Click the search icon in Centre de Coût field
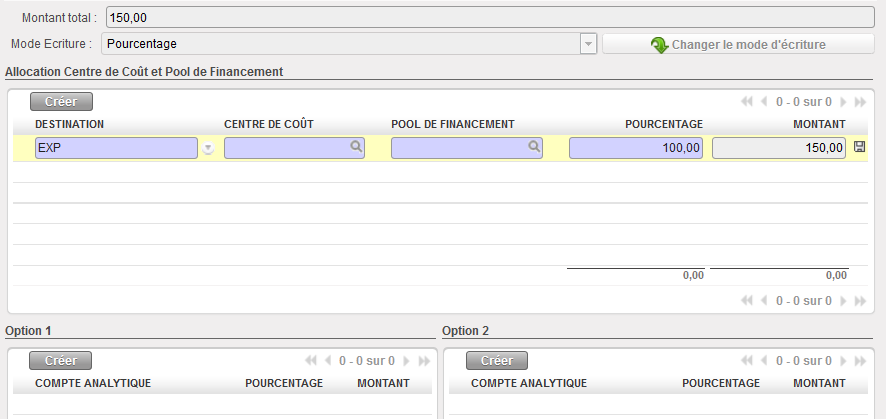The width and height of the screenshot is (886, 419). click(355, 147)
